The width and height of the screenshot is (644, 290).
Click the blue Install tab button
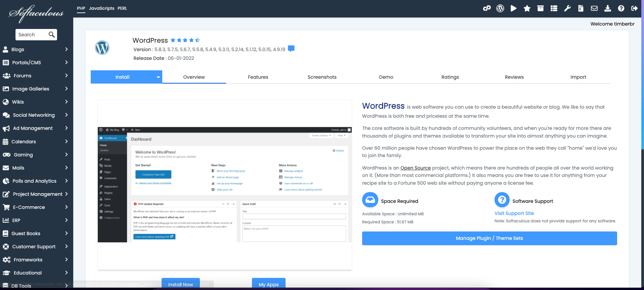[123, 77]
